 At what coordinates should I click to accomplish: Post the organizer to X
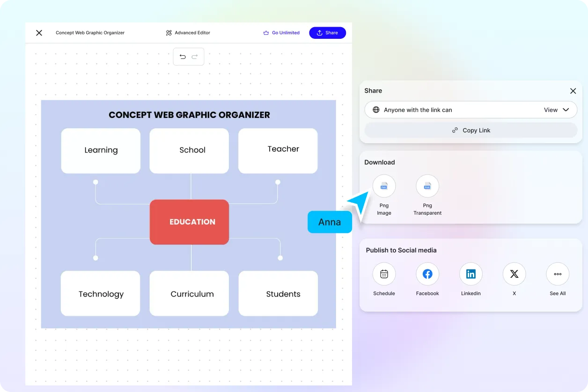[514, 274]
